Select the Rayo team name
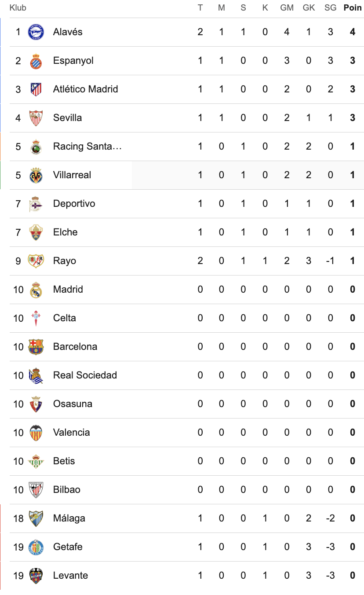Image resolution: width=364 pixels, height=595 pixels. coord(65,261)
